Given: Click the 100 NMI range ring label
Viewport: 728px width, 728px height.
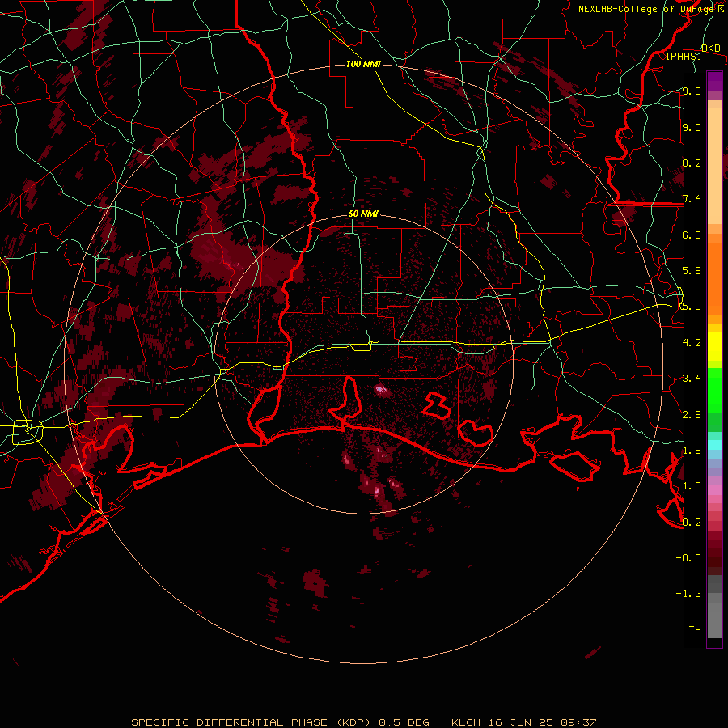Looking at the screenshot, I should (363, 64).
